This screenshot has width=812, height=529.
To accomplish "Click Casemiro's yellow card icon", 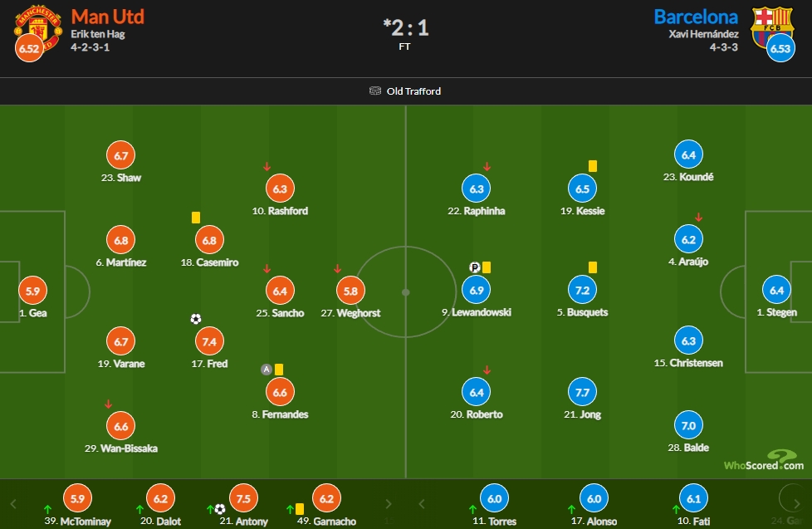I will coord(196,217).
